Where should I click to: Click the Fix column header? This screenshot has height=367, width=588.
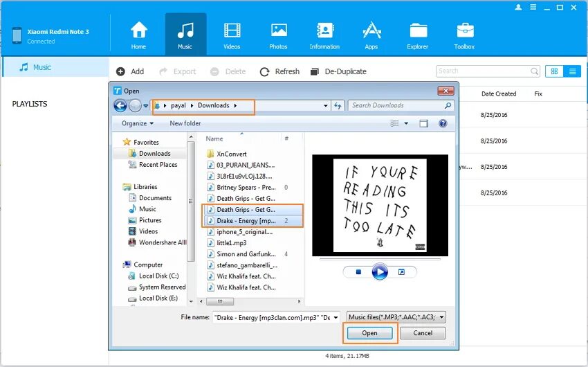[538, 93]
